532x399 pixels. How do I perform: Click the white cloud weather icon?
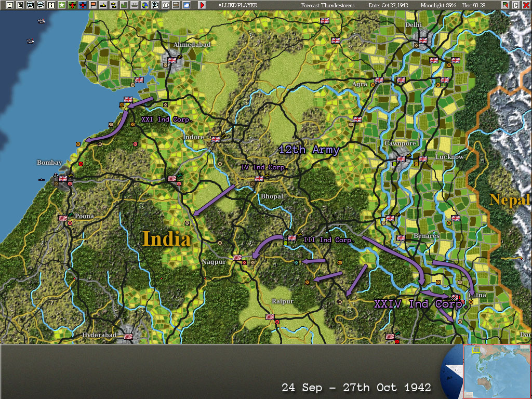click(x=187, y=5)
